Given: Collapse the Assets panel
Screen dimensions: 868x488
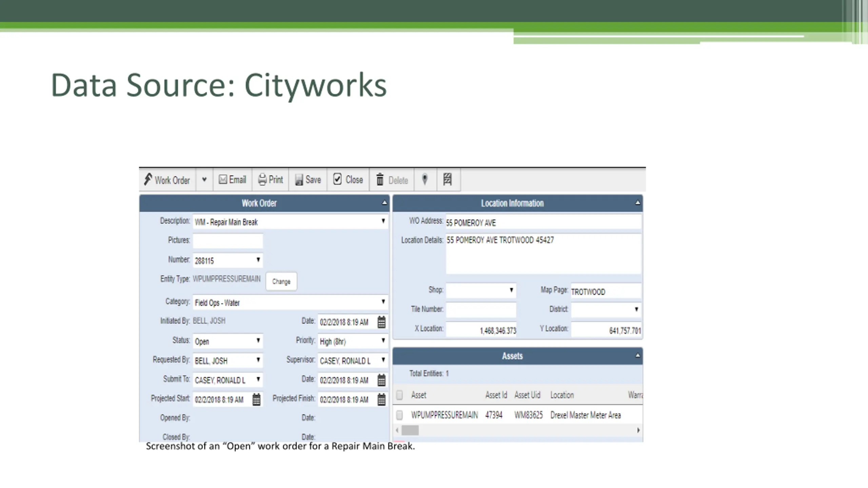Looking at the screenshot, I should coord(637,355).
